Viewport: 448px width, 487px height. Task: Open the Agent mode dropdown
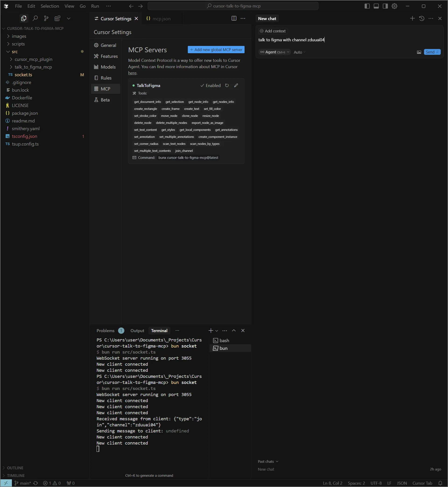pyautogui.click(x=274, y=52)
